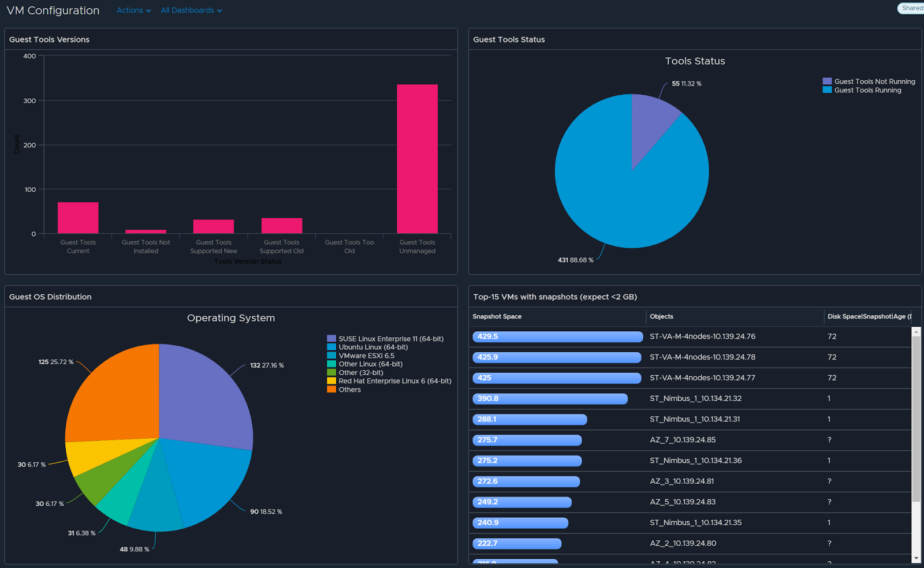Click the Others legend color swatch
Screen dimensions: 924x568
click(331, 390)
